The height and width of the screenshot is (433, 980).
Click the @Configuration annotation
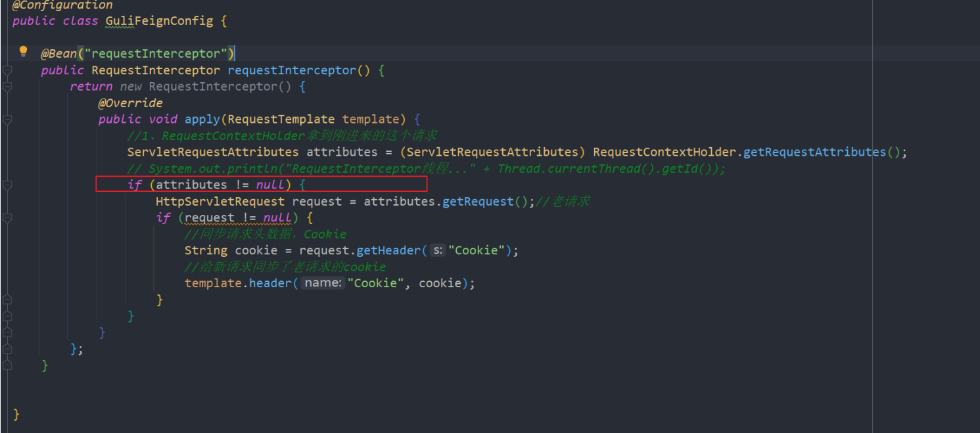tap(62, 5)
